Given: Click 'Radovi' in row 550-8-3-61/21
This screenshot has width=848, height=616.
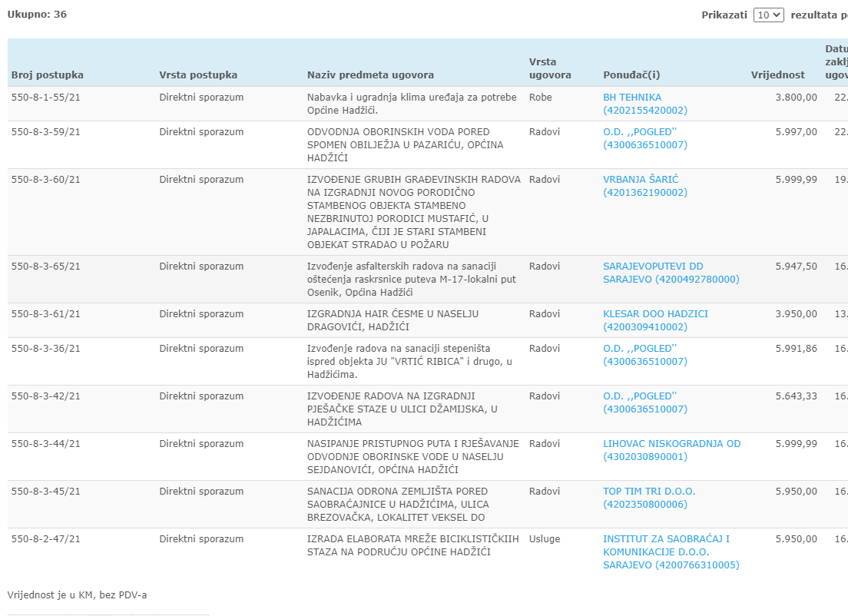Looking at the screenshot, I should click(545, 313).
